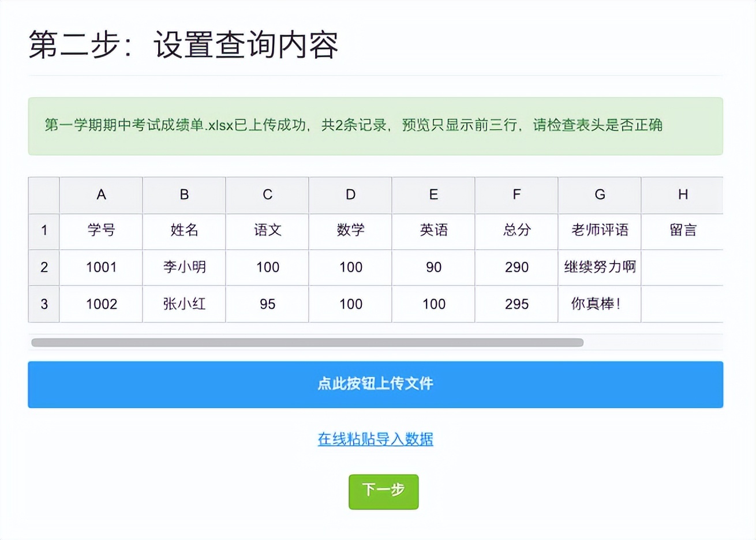Image resolution: width=756 pixels, height=540 pixels.
Task: Click row number 3 in the table
Action: click(x=43, y=304)
